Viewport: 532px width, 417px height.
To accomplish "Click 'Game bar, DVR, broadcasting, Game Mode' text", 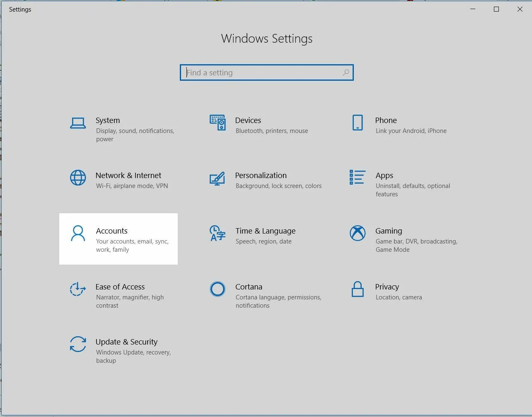I will 416,246.
